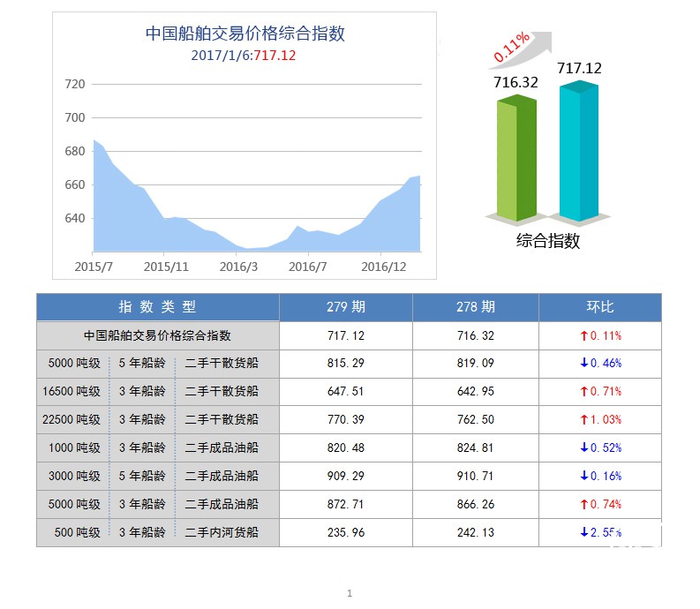Viewport: 700px width, 609px height.
Task: Click the 278 期 column header
Action: 476,307
